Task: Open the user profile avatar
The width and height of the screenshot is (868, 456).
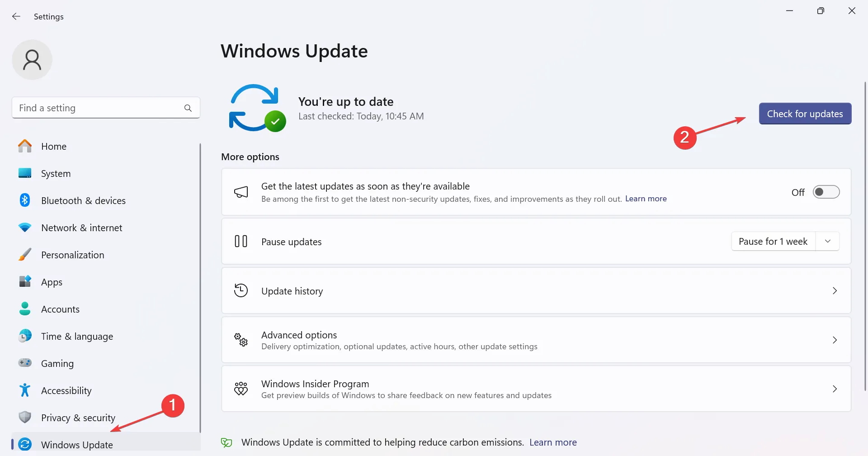Action: (32, 60)
